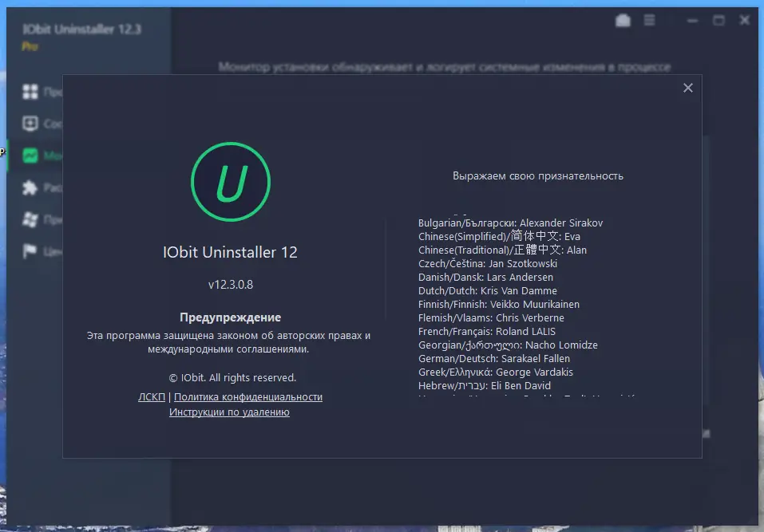Click the flag Action Center icon in the sidebar

pos(30,251)
